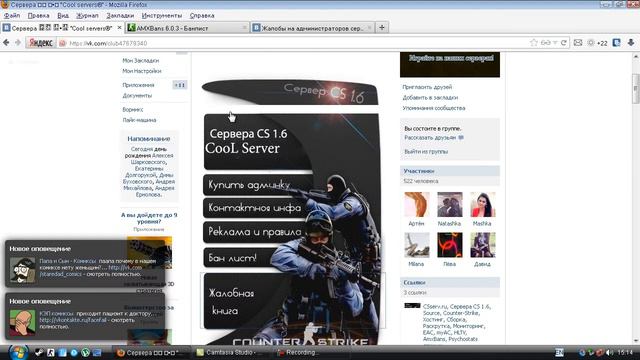Bookmark page with star icon
This screenshot has width=640, height=360.
tap(533, 43)
